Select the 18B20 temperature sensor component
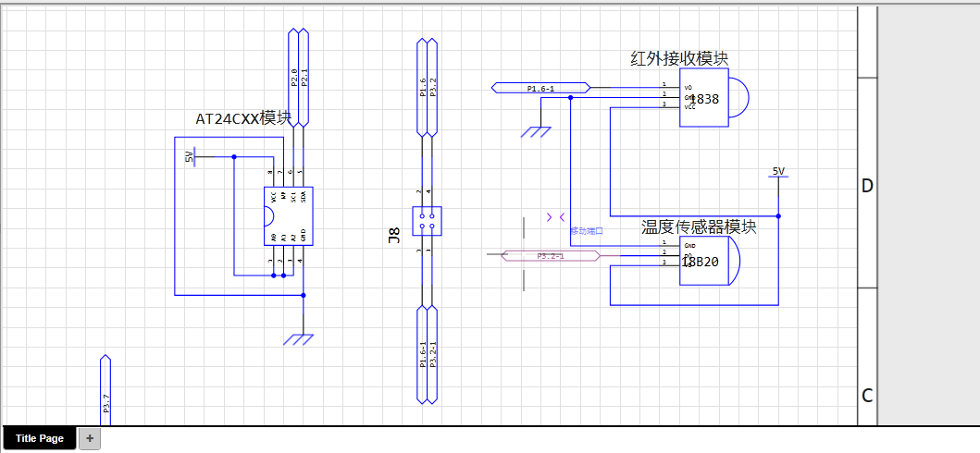This screenshot has height=453, width=980. (x=710, y=261)
